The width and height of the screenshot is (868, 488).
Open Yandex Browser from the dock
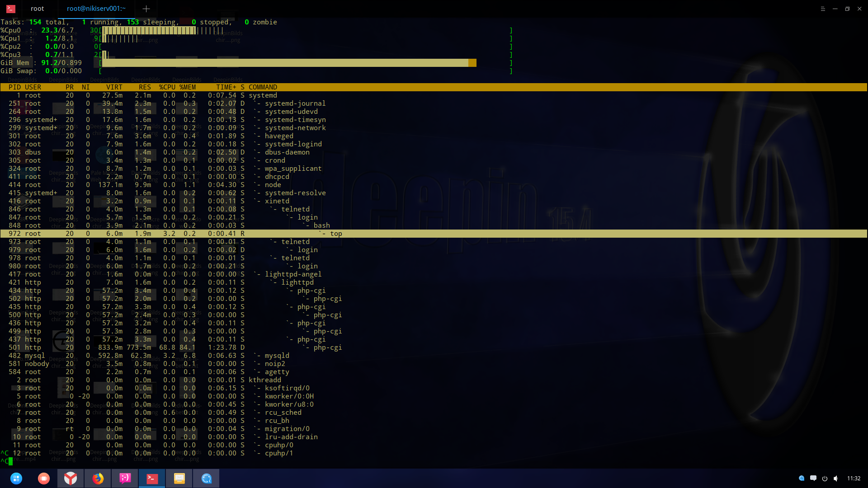[x=71, y=479]
